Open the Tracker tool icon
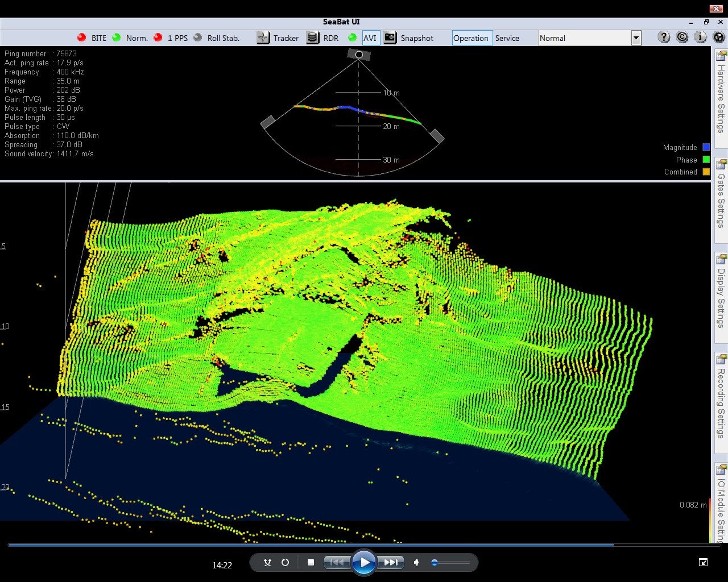 [x=263, y=38]
